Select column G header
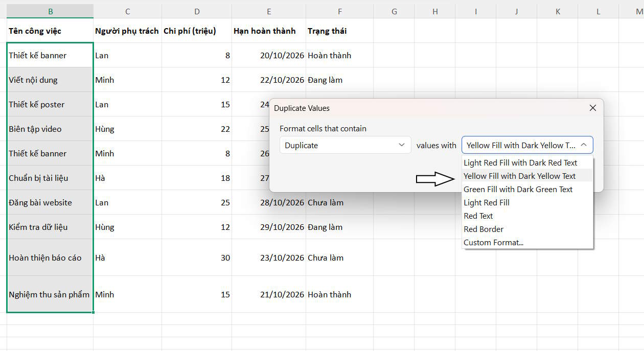This screenshot has width=644, height=351. 394,11
